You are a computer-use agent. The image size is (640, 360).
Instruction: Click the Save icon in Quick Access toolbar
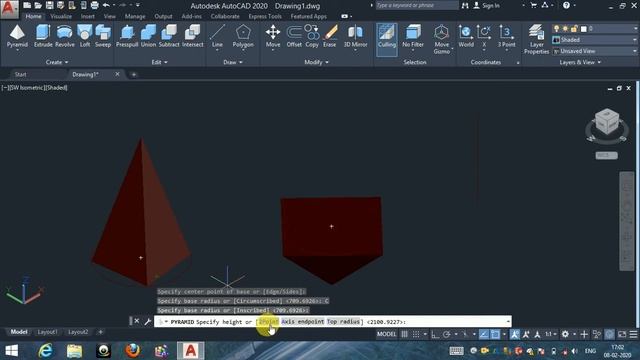point(49,5)
